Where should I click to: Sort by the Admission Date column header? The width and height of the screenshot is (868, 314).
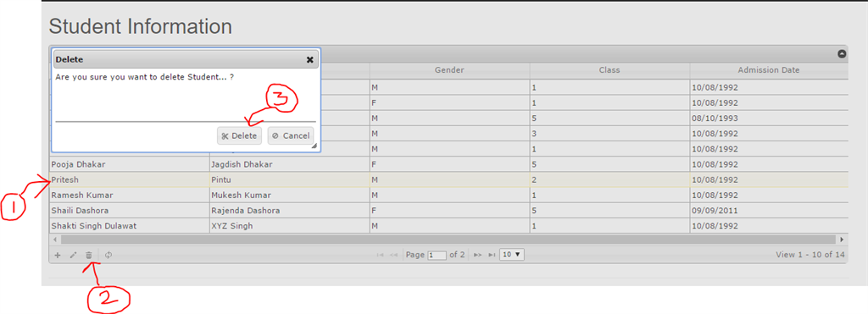[x=769, y=70]
